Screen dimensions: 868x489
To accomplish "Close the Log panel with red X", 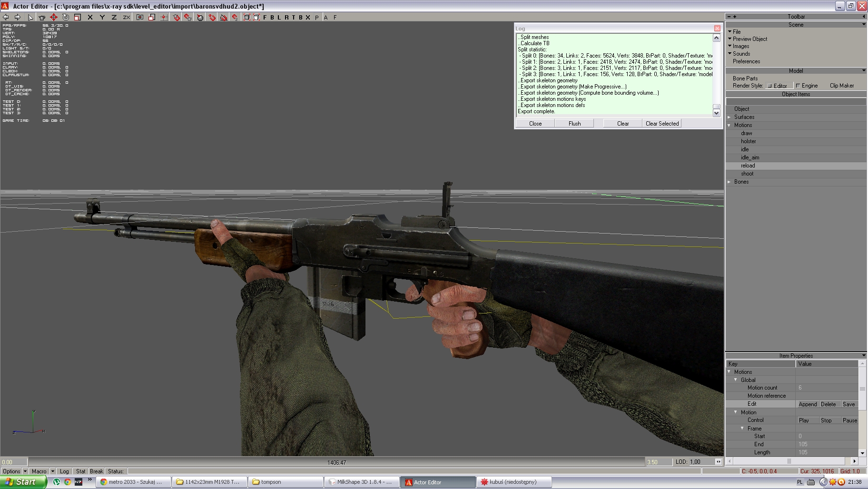I will 717,28.
